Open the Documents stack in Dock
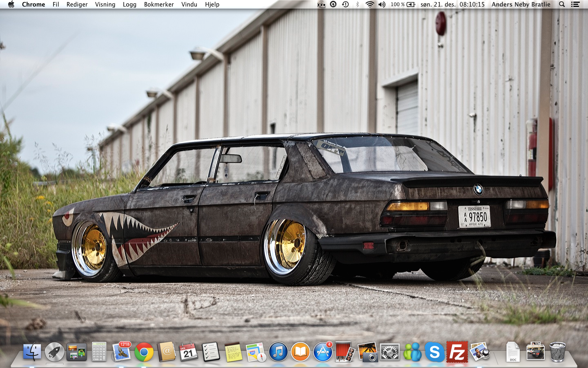 513,352
